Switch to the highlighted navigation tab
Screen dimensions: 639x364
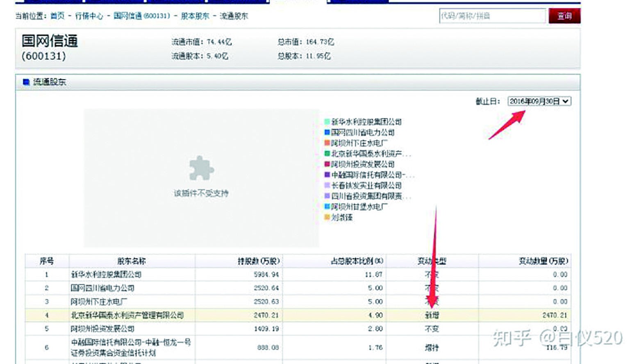pyautogui.click(x=297, y=2)
